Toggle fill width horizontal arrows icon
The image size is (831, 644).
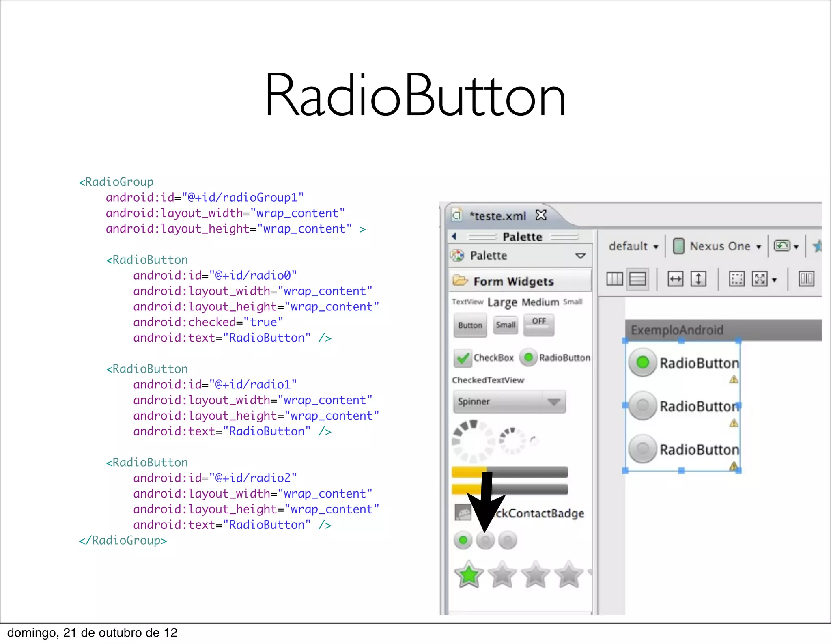(x=675, y=279)
